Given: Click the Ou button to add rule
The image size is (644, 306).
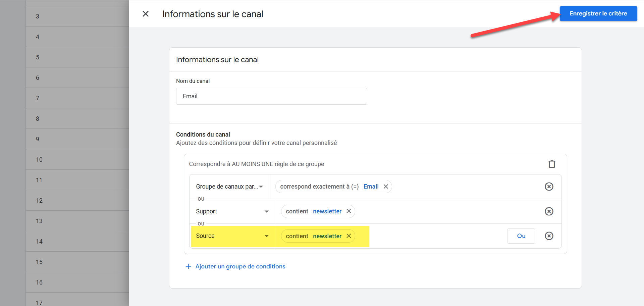Looking at the screenshot, I should click(521, 236).
